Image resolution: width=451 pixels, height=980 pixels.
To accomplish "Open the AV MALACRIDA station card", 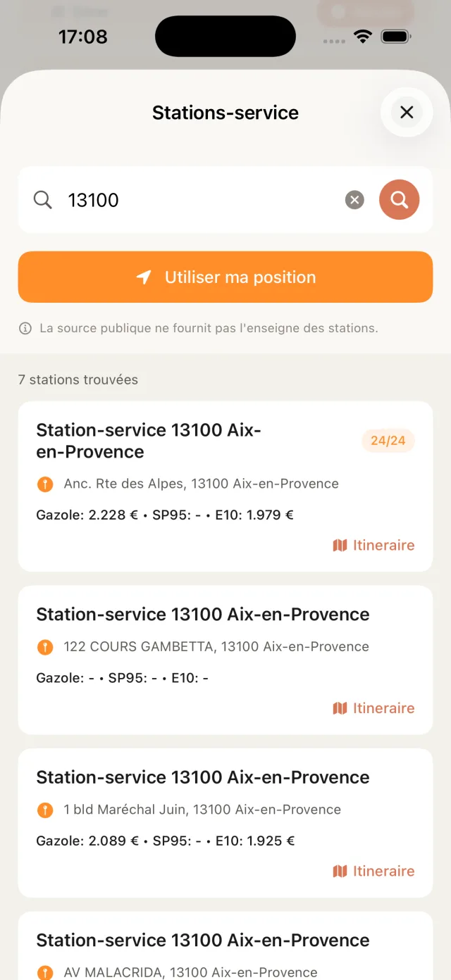I will tap(203, 941).
